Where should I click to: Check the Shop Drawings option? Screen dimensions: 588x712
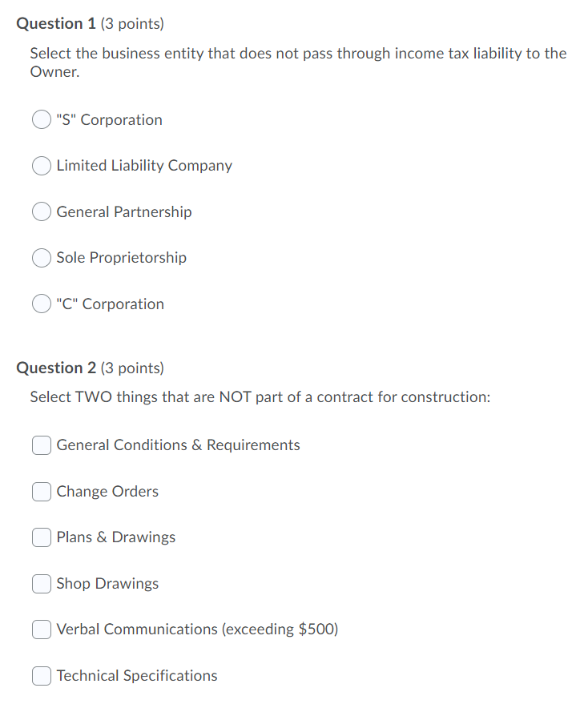(41, 583)
